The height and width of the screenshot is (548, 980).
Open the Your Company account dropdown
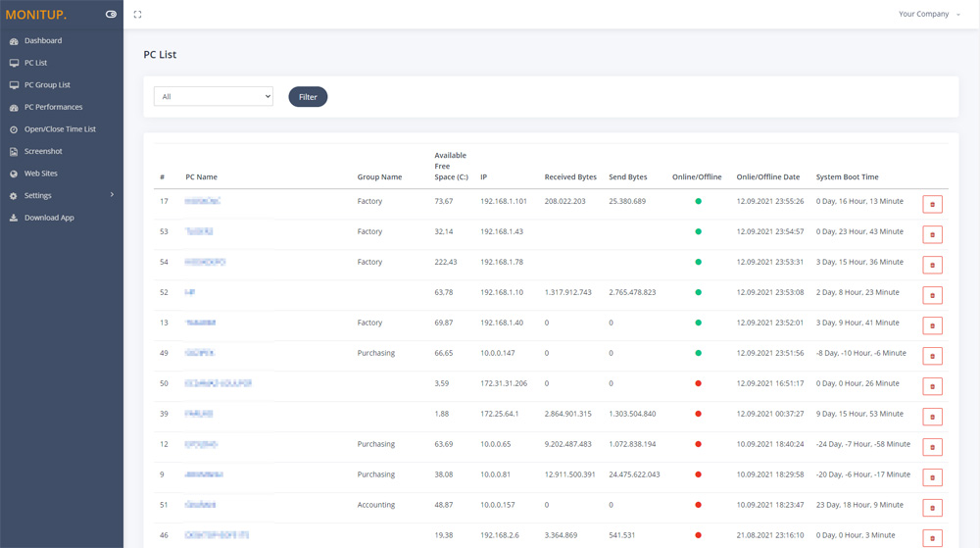(x=929, y=14)
